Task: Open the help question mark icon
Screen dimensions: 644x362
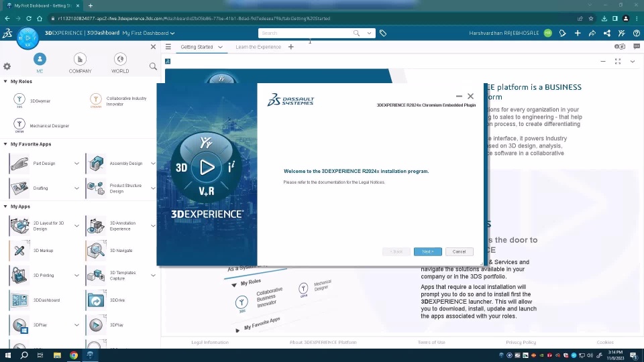Action: click(636, 34)
